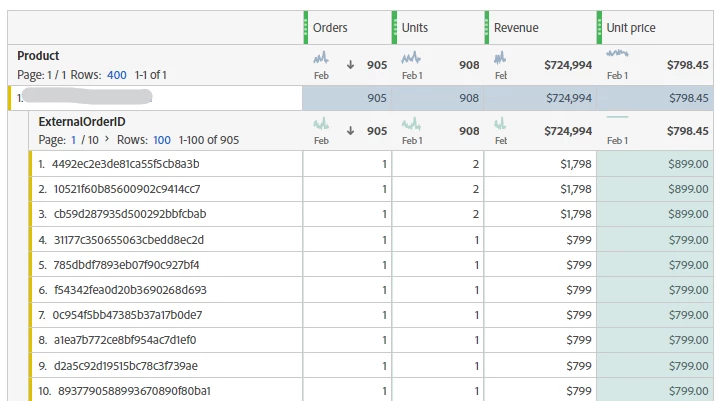Select order 4492ec2e3de81ca55f5cb8a3b
This screenshot has width=716, height=401.
[x=126, y=164]
